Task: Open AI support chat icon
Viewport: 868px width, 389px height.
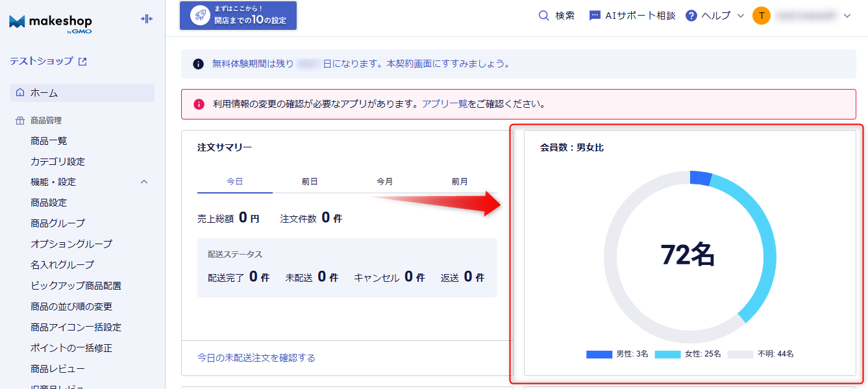Action: tap(595, 16)
